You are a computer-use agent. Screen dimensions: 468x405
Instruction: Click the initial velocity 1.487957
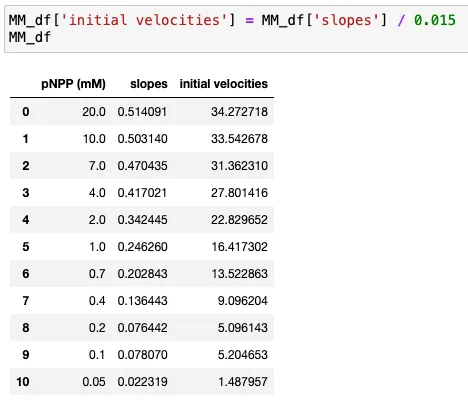click(243, 382)
